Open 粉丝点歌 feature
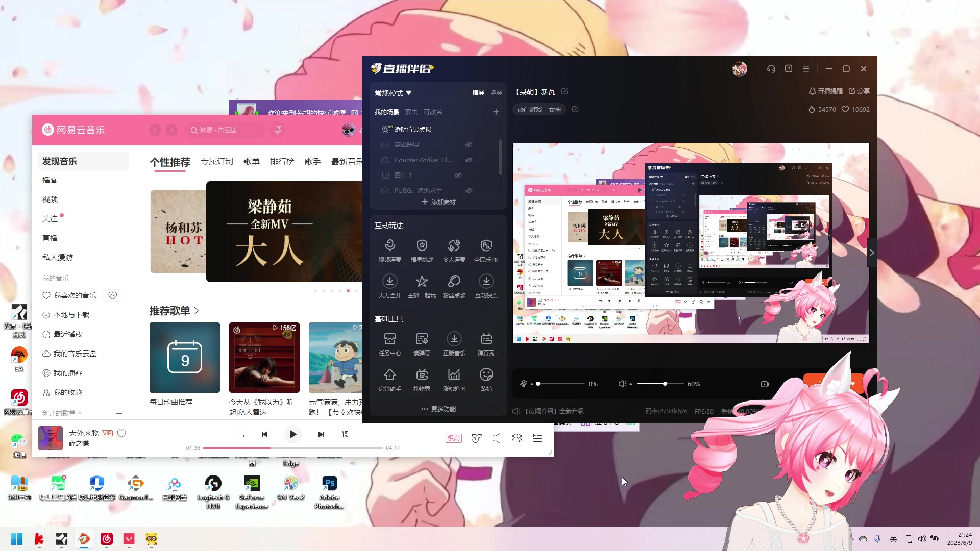This screenshot has width=980, height=551. coord(454,286)
